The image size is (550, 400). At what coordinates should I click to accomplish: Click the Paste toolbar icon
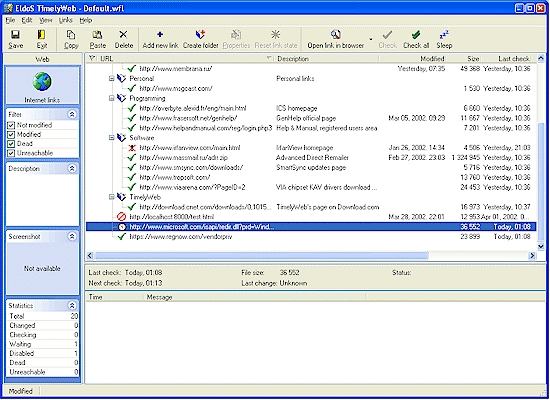pyautogui.click(x=97, y=35)
